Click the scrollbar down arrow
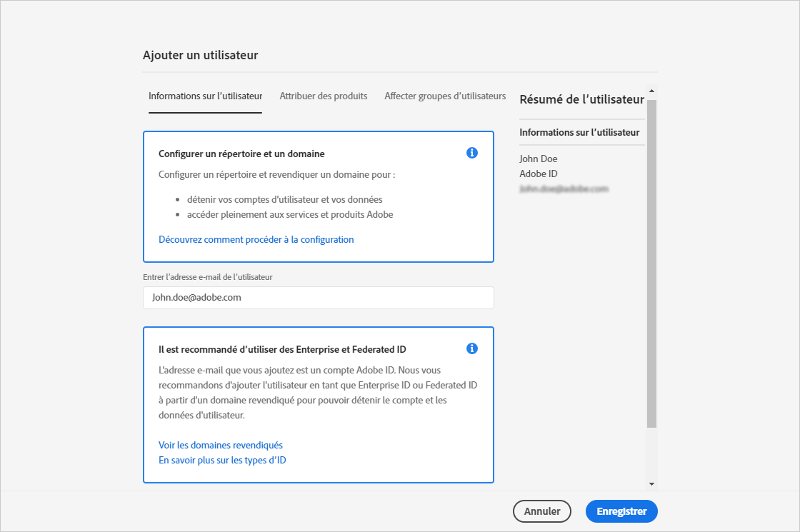Viewport: 800px width, 532px height. coord(651,483)
